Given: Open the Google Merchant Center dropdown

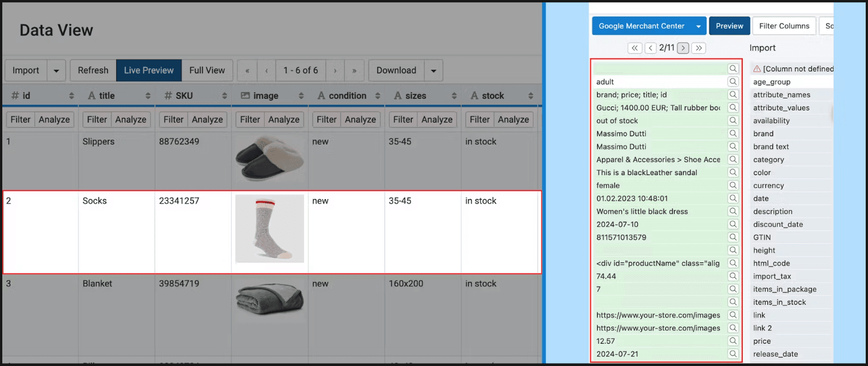Looking at the screenshot, I should (x=698, y=26).
